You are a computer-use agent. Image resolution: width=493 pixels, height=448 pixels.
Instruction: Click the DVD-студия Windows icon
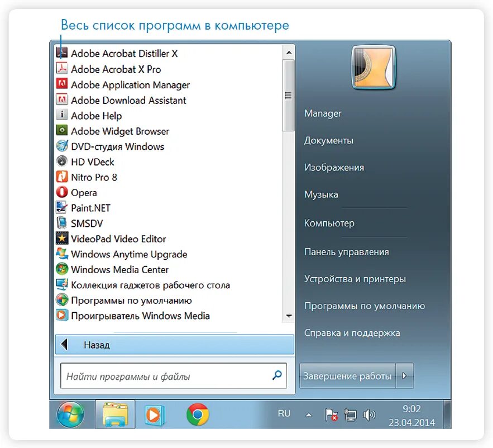61,145
